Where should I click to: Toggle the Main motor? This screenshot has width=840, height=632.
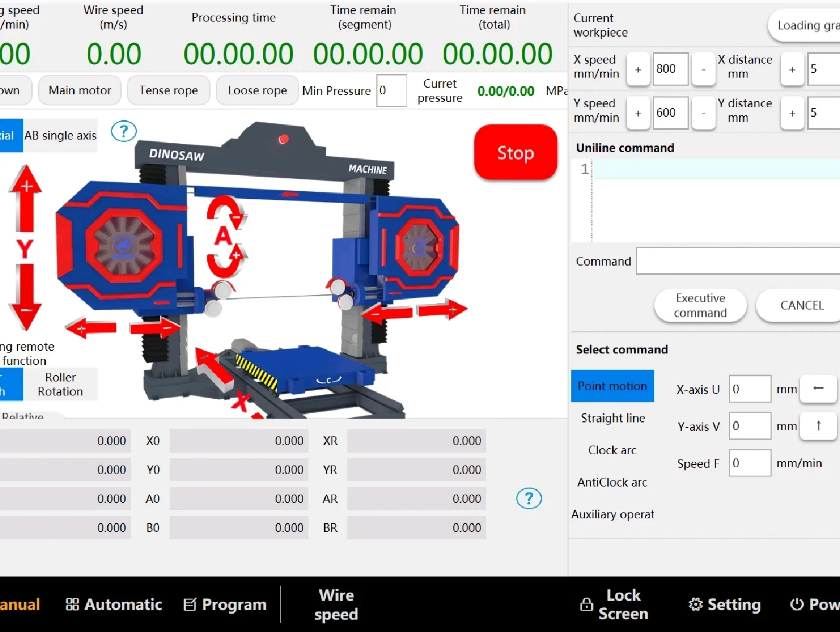tap(80, 91)
